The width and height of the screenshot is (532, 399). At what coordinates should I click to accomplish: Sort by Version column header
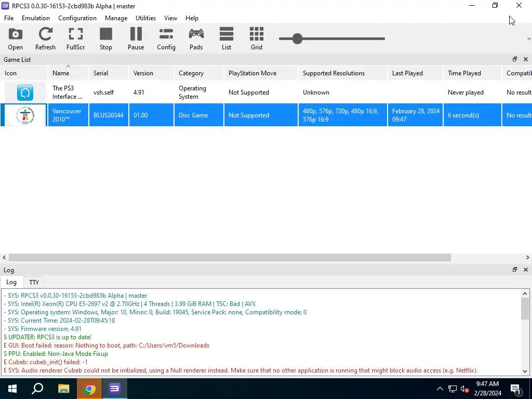(151, 73)
